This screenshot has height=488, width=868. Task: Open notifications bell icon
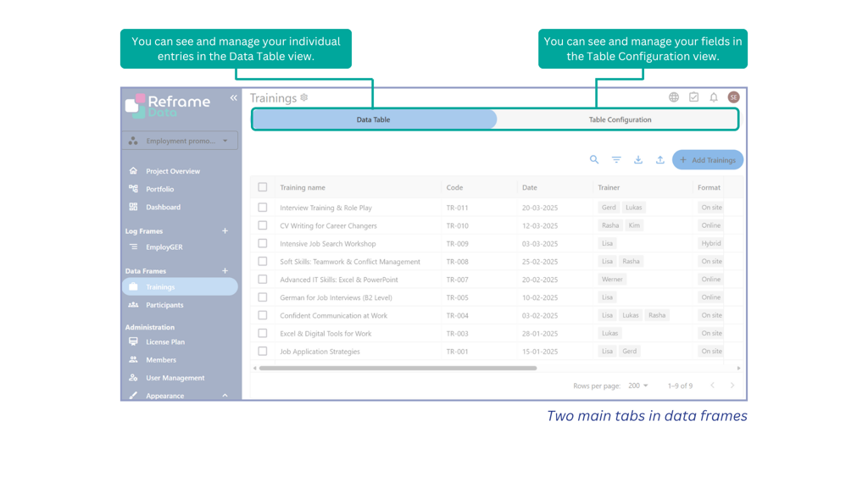point(714,97)
